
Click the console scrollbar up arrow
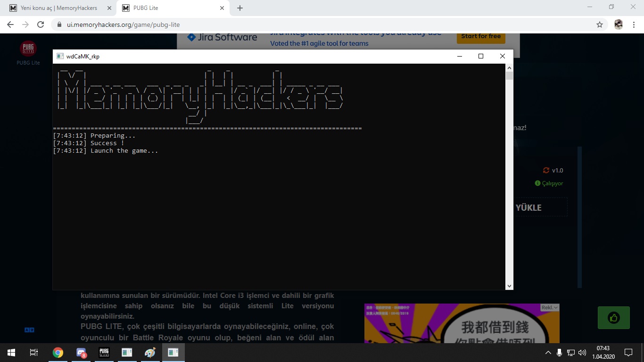tap(509, 68)
